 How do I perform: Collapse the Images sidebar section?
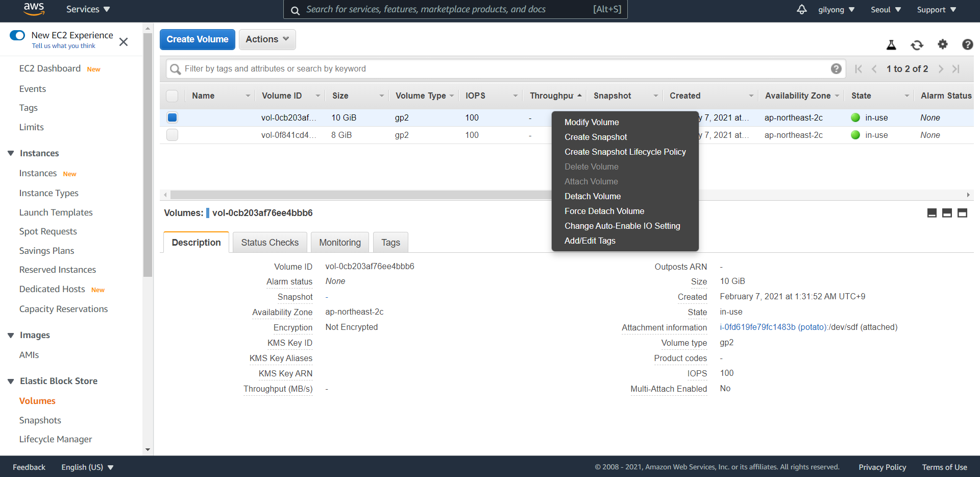click(x=11, y=335)
